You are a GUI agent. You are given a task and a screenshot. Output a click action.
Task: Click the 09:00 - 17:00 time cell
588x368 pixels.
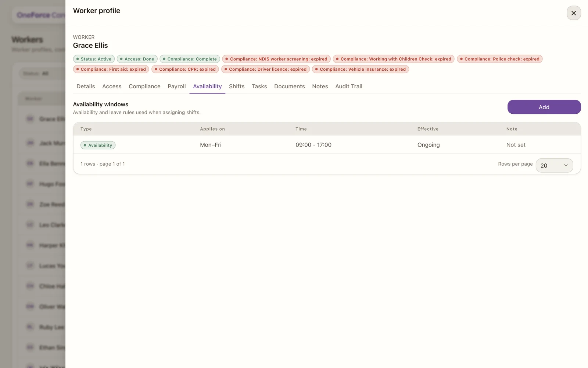pyautogui.click(x=313, y=145)
